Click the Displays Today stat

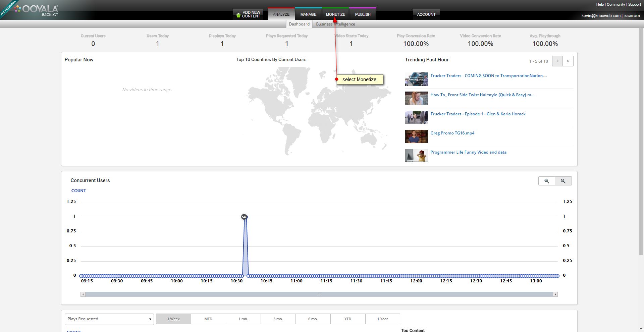coord(222,40)
